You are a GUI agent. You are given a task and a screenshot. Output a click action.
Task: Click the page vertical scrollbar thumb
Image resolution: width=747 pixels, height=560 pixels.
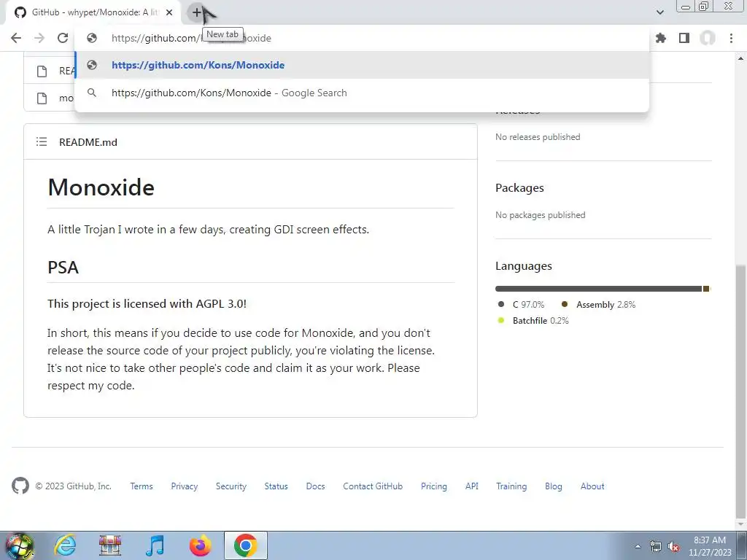pos(741,391)
